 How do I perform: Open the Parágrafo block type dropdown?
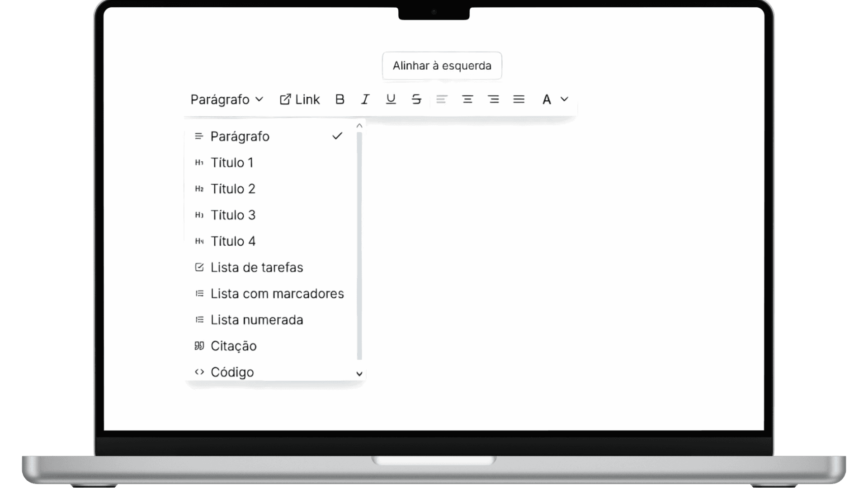pos(226,99)
